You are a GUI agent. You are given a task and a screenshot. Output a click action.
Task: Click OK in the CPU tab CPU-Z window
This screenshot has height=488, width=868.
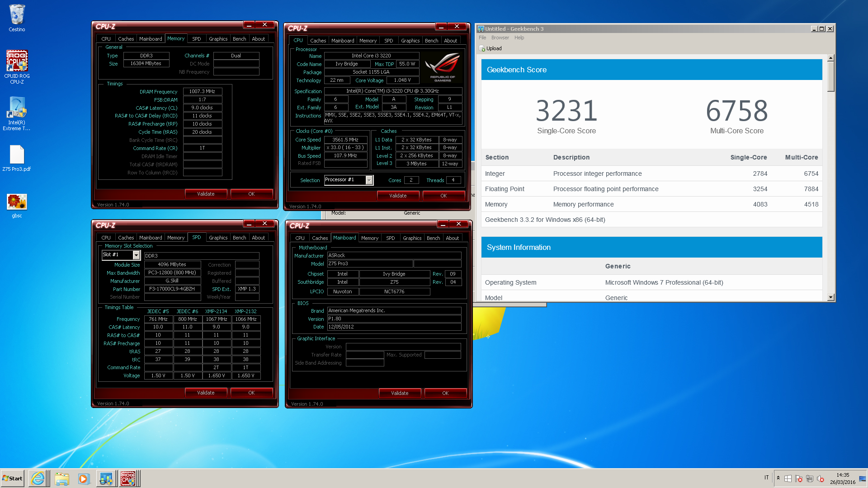(x=443, y=196)
